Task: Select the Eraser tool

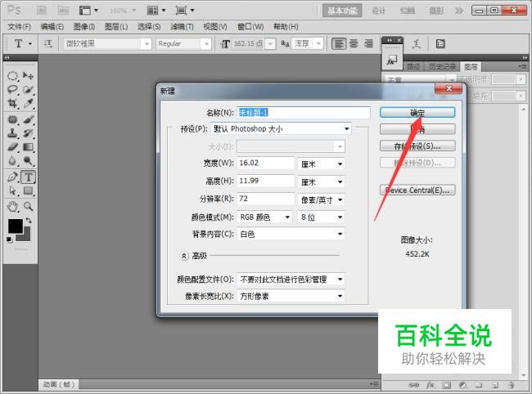Action: click(x=12, y=146)
